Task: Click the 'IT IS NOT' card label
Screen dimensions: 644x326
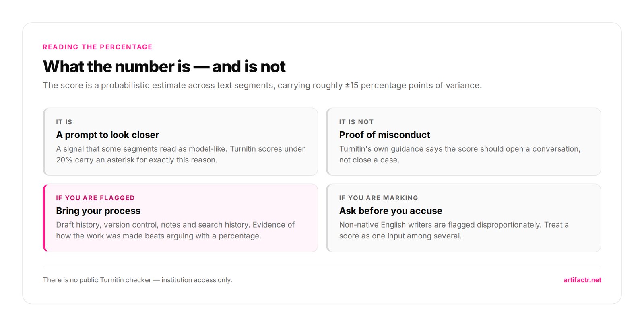Action: pos(356,122)
